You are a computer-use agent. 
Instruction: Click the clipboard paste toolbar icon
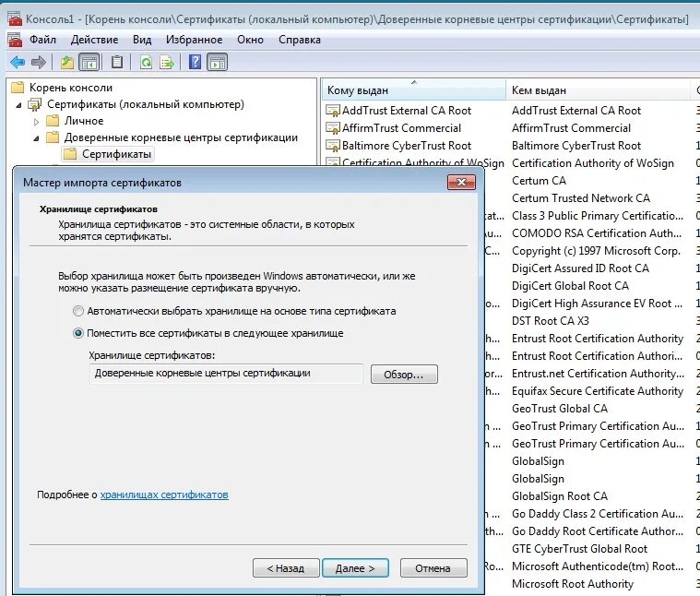[117, 62]
